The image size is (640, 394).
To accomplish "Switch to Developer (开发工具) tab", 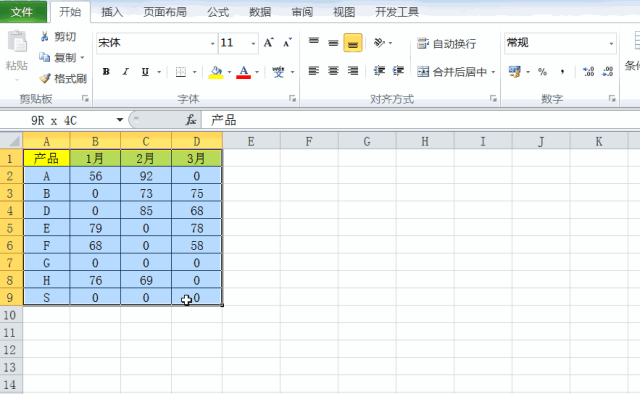I will pos(397,12).
